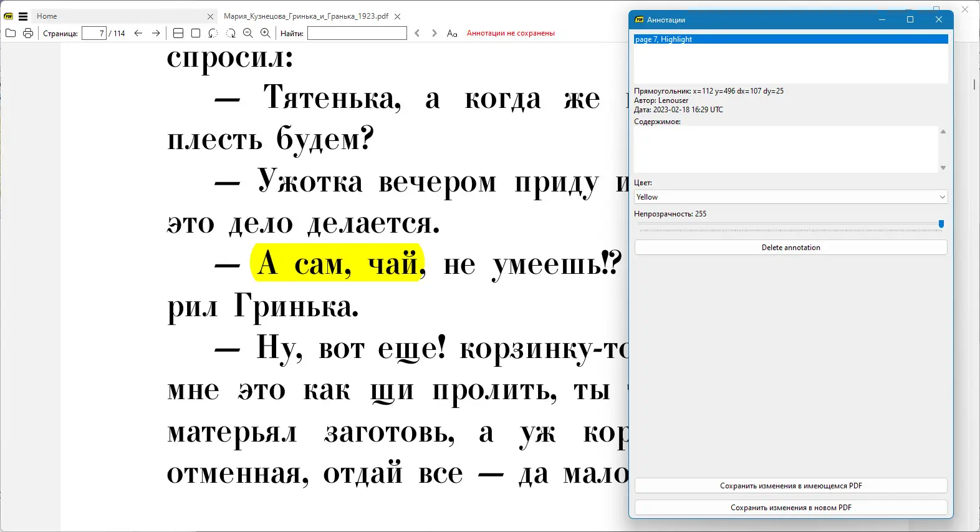Rotate page clockwise

click(x=231, y=33)
